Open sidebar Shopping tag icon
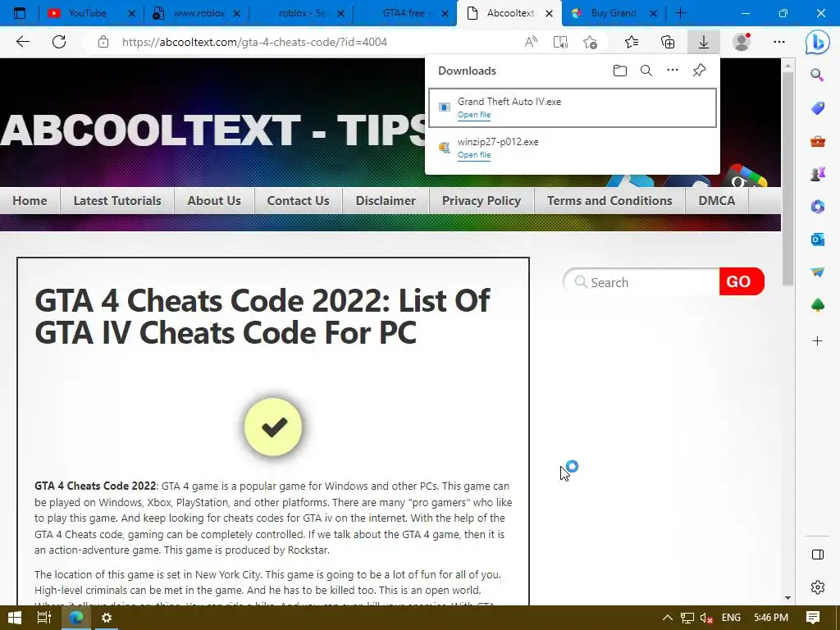Viewport: 840px width, 630px height. (x=818, y=108)
